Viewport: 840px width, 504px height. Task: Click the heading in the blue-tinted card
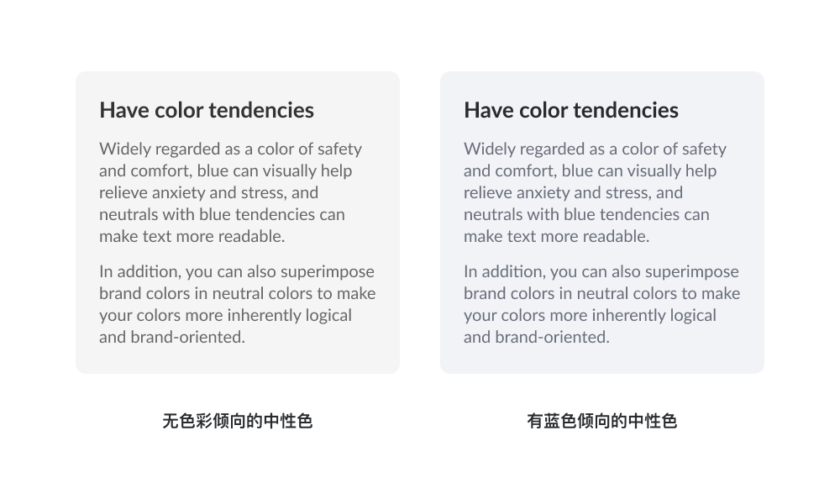(571, 110)
